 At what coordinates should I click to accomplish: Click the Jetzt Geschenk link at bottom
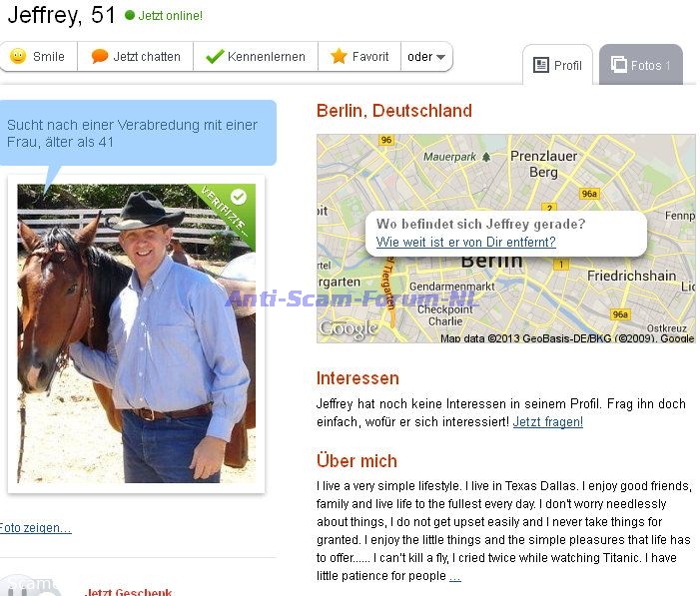128,592
